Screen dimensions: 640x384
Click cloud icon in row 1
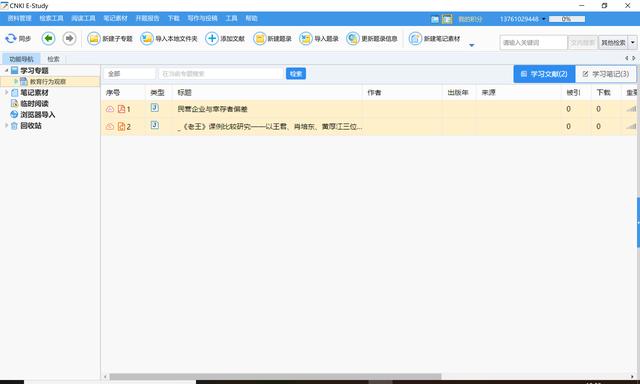[110, 109]
